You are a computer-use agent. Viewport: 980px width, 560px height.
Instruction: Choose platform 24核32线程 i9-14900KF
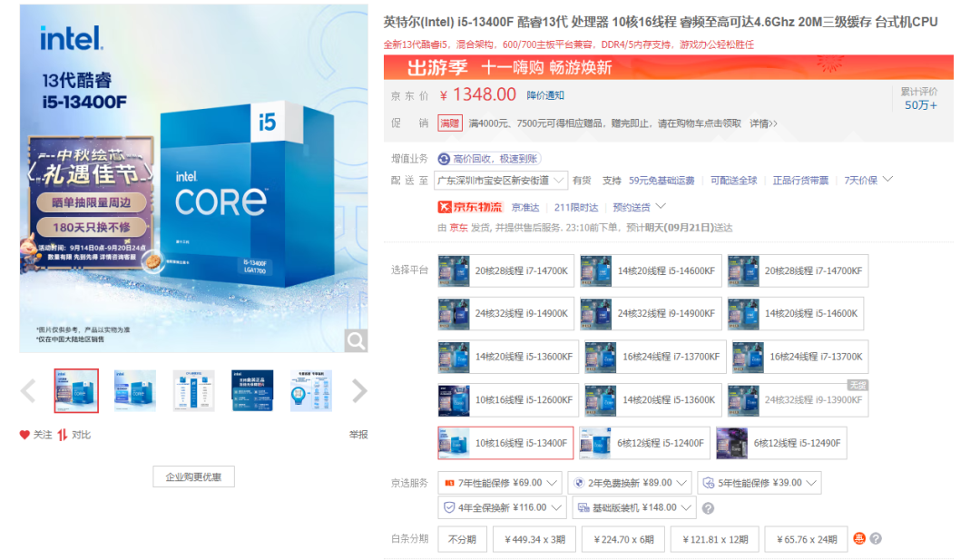651,314
